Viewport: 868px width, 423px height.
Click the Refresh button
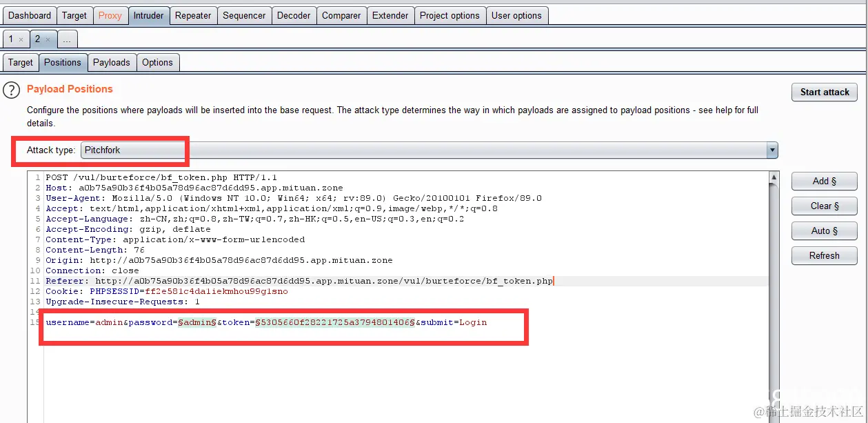tap(825, 255)
